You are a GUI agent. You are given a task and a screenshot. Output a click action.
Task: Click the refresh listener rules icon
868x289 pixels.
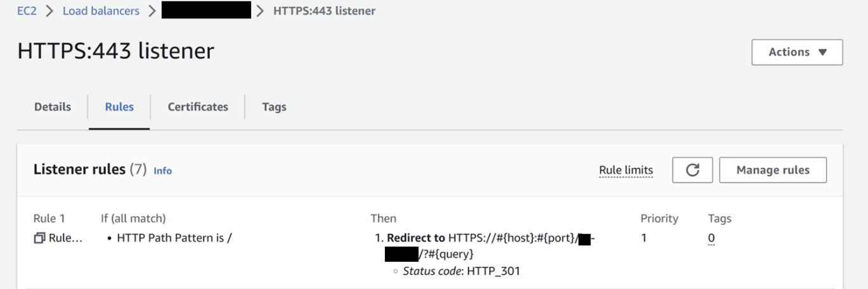[692, 170]
